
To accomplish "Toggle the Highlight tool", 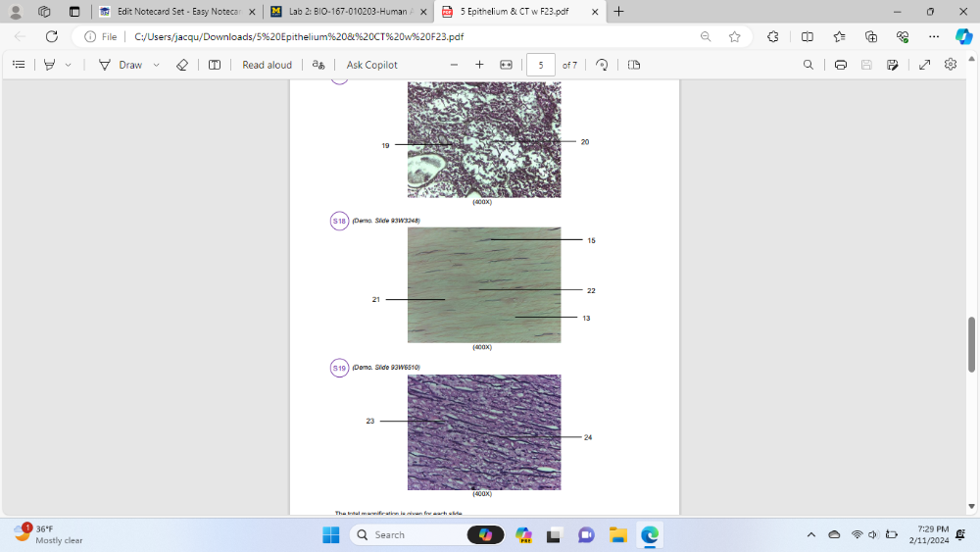I will click(49, 65).
